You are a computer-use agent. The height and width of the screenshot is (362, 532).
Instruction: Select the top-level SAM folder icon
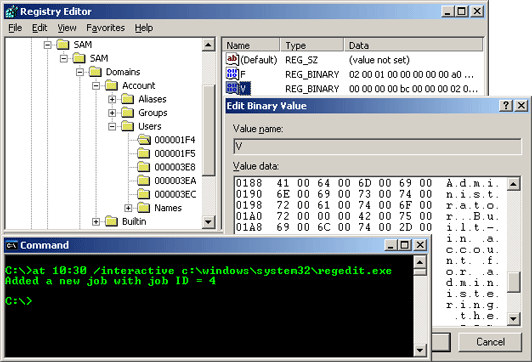63,44
